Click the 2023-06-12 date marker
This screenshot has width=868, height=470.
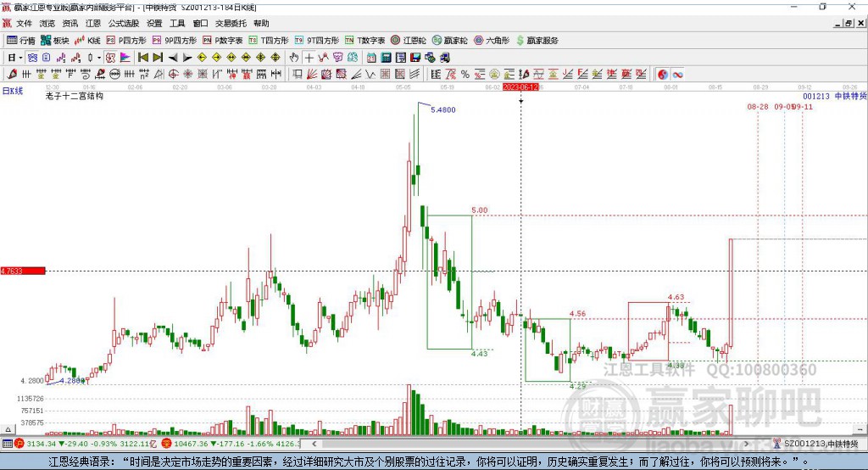[520, 87]
